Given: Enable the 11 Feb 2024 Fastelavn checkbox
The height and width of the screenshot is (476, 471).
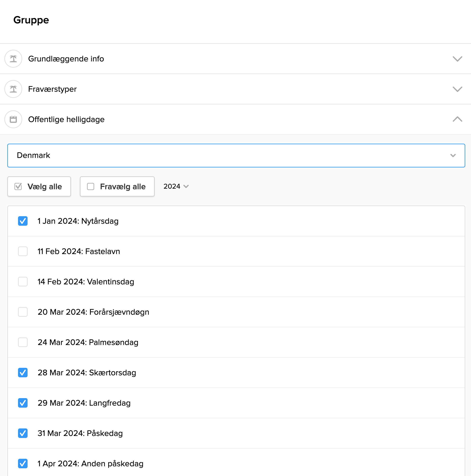Looking at the screenshot, I should 23,251.
